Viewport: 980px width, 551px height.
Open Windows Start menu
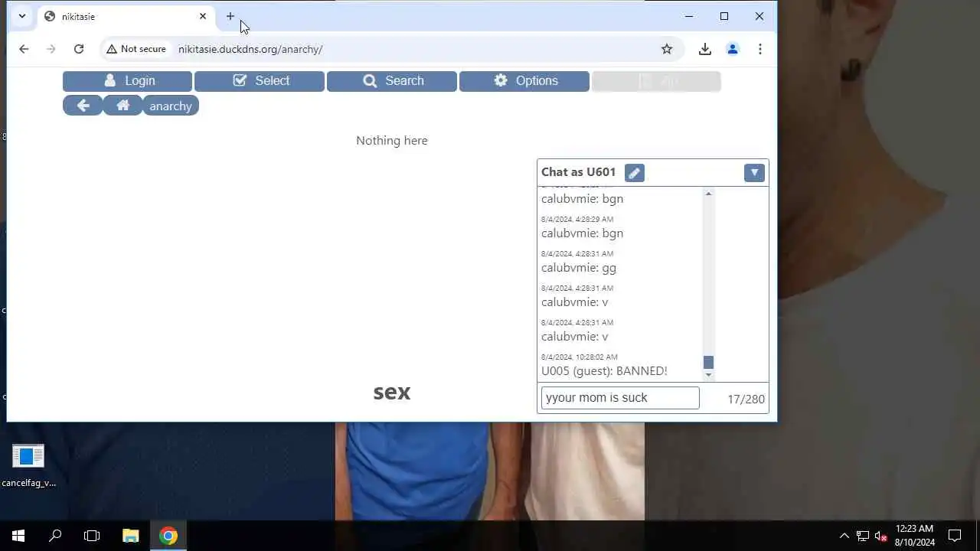[18, 536]
